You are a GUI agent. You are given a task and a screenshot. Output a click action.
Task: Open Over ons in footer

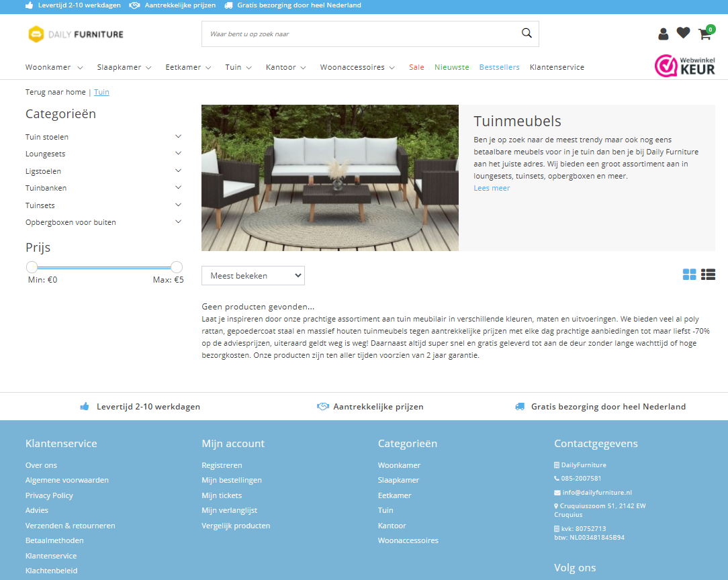(42, 465)
